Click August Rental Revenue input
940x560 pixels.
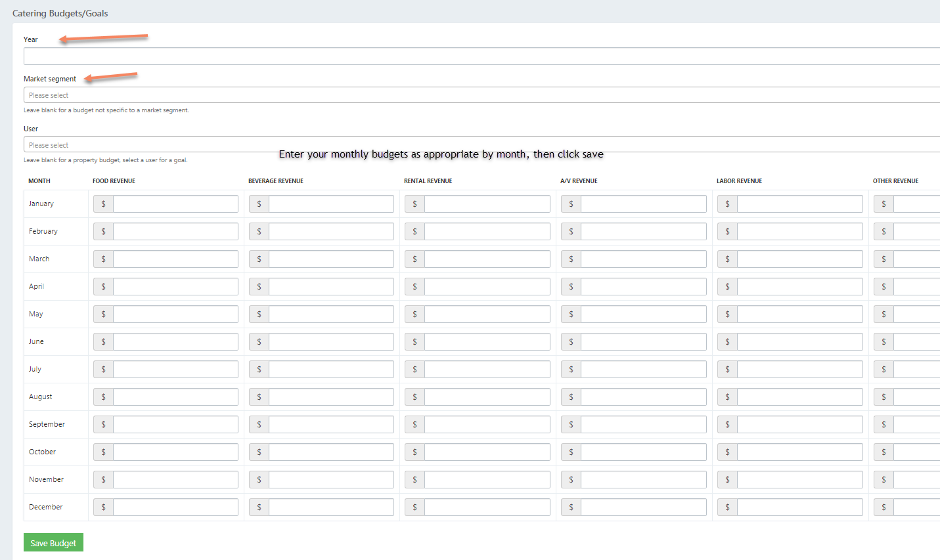click(487, 397)
